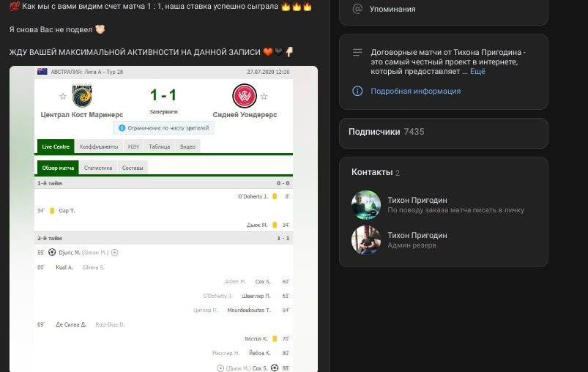The height and width of the screenshot is (372, 588).
Task: Expand description with the Ещё link
Action: click(x=477, y=72)
